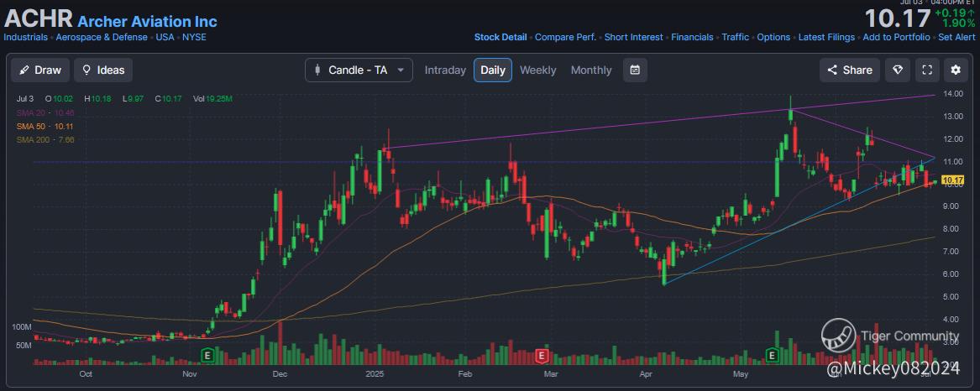
Task: Click the 14.00 price axis label
Action: click(952, 94)
